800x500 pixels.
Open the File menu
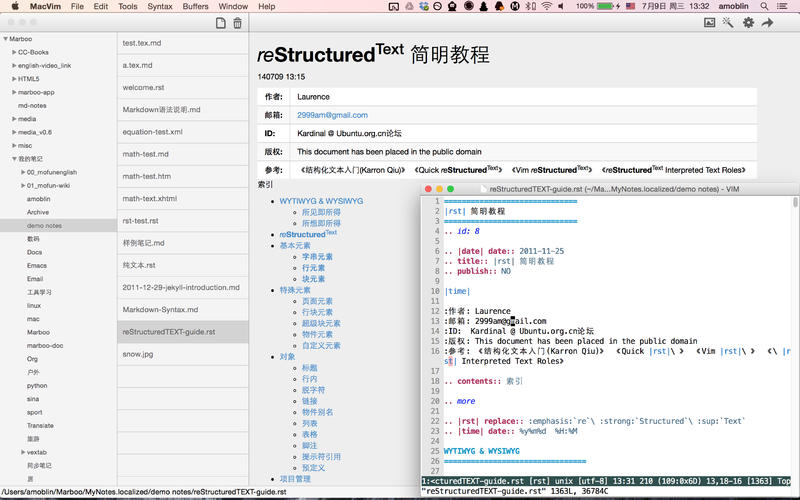pyautogui.click(x=77, y=6)
